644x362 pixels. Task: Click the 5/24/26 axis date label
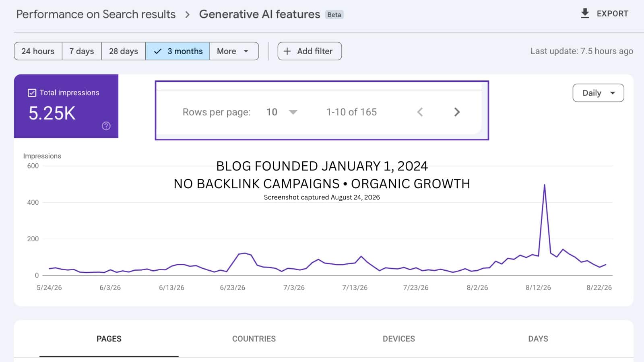(49, 288)
